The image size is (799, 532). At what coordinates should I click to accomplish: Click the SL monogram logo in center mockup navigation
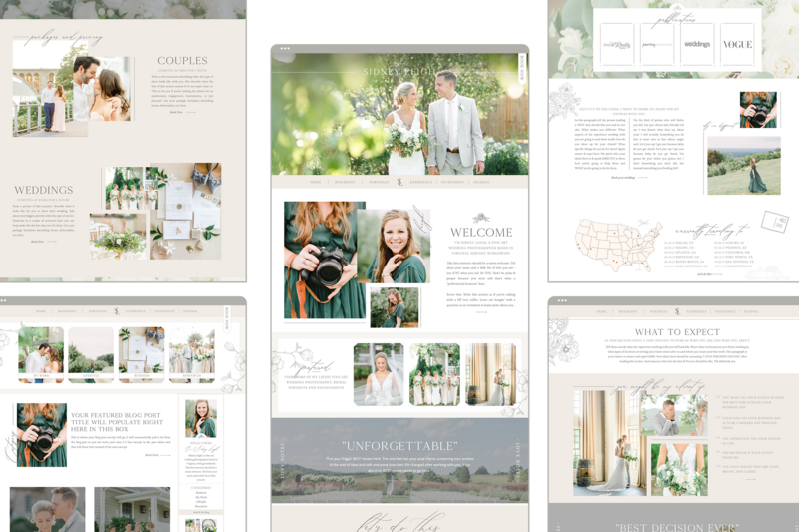tap(399, 183)
